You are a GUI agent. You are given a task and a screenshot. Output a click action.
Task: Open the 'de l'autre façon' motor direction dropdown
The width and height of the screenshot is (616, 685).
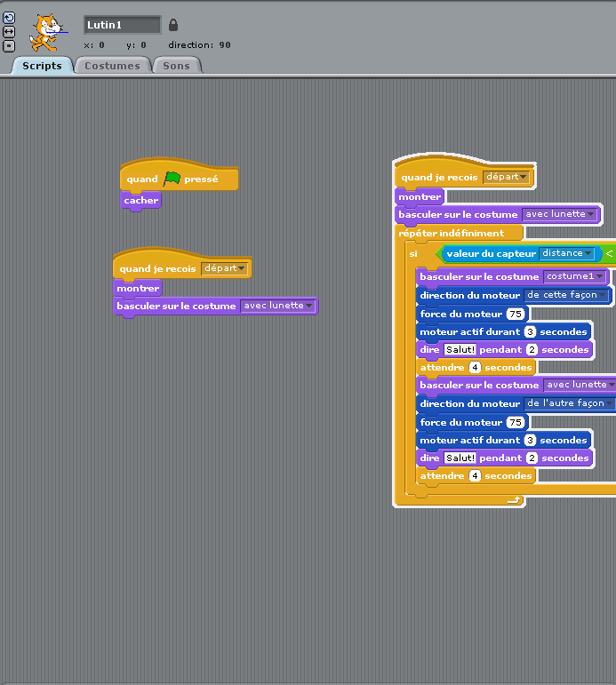pyautogui.click(x=570, y=403)
